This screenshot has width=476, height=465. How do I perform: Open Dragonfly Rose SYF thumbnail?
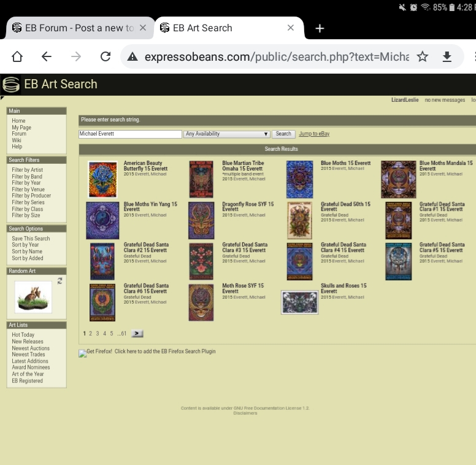click(x=201, y=221)
